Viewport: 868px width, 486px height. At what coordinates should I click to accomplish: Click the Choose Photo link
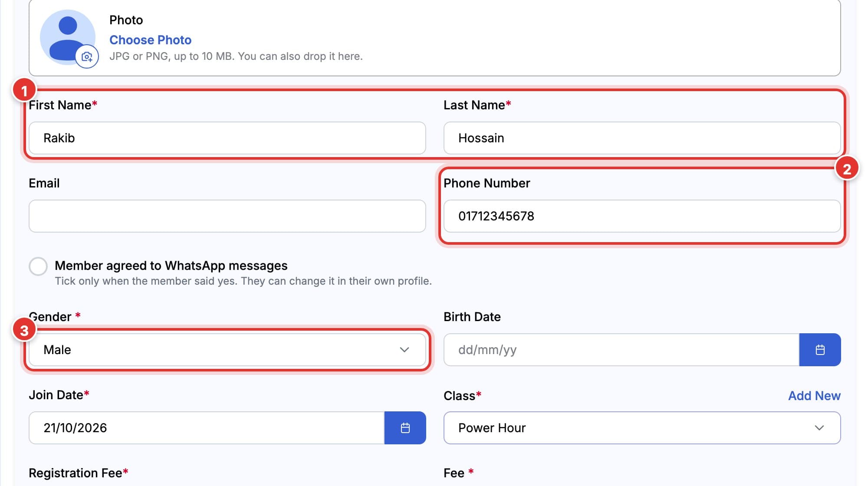coord(150,40)
